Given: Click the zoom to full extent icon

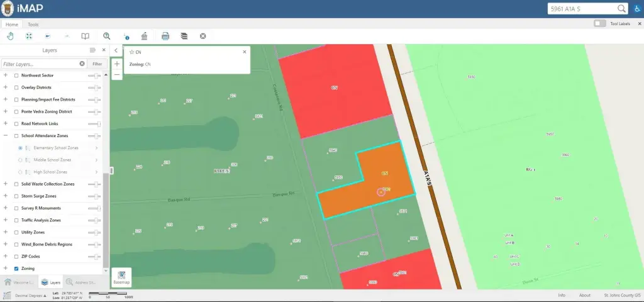Looking at the screenshot, I should pyautogui.click(x=29, y=36).
